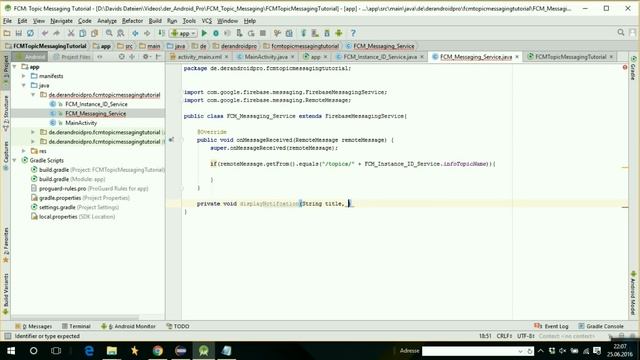Click the project panel horizontal scrollbar

coord(75,317)
